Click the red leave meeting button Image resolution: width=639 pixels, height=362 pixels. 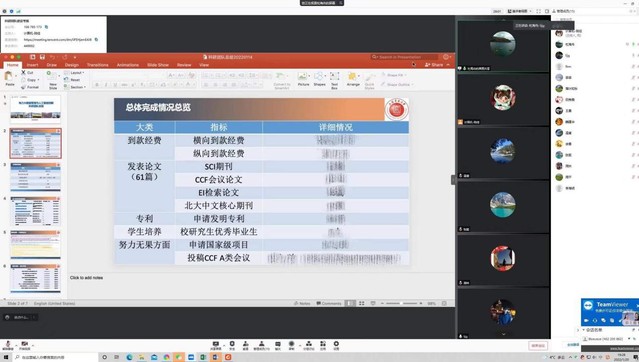click(538, 346)
